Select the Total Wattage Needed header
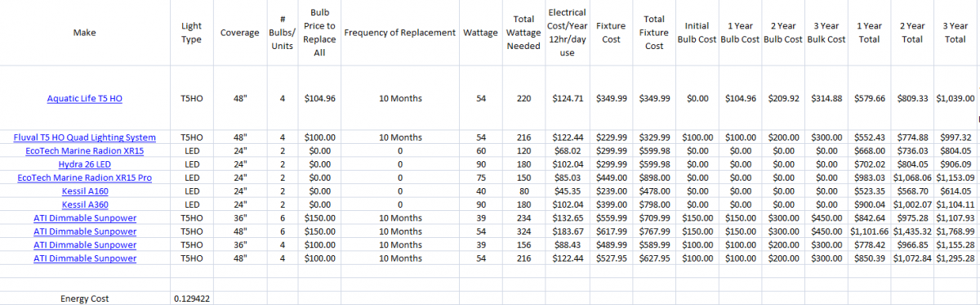The image size is (980, 305). (x=523, y=33)
